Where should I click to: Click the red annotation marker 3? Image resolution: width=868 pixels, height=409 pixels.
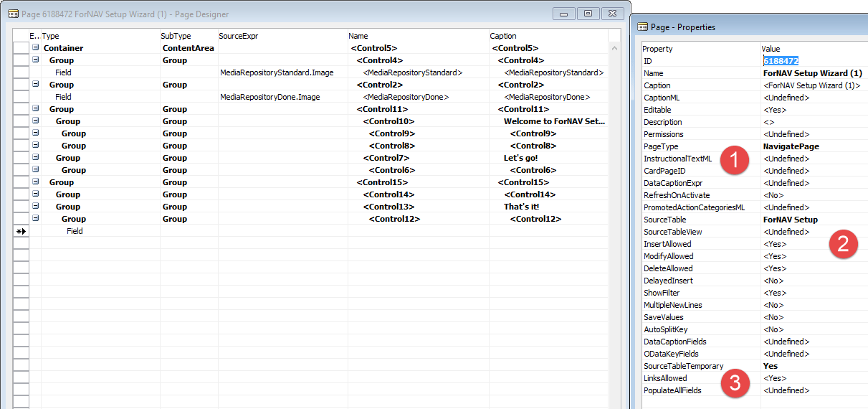point(733,381)
